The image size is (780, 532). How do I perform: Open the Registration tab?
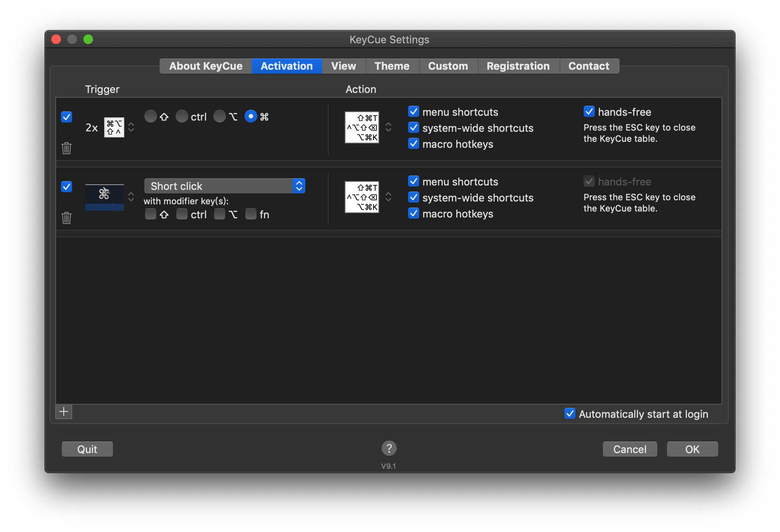(x=519, y=66)
